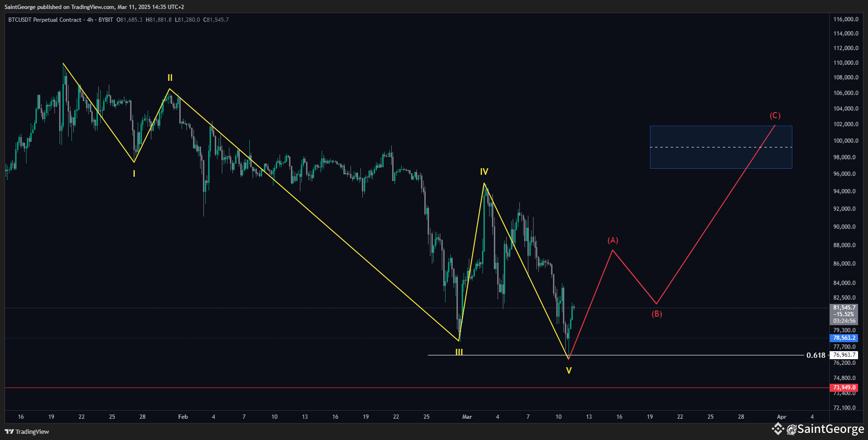Select the red (B) wave label

(x=657, y=314)
